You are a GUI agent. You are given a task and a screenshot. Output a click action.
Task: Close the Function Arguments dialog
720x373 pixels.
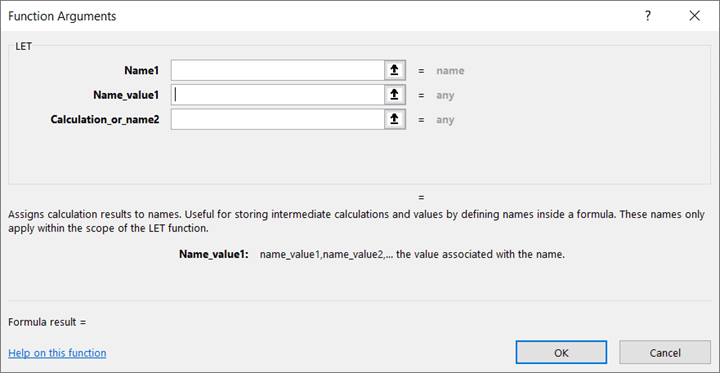coord(694,16)
